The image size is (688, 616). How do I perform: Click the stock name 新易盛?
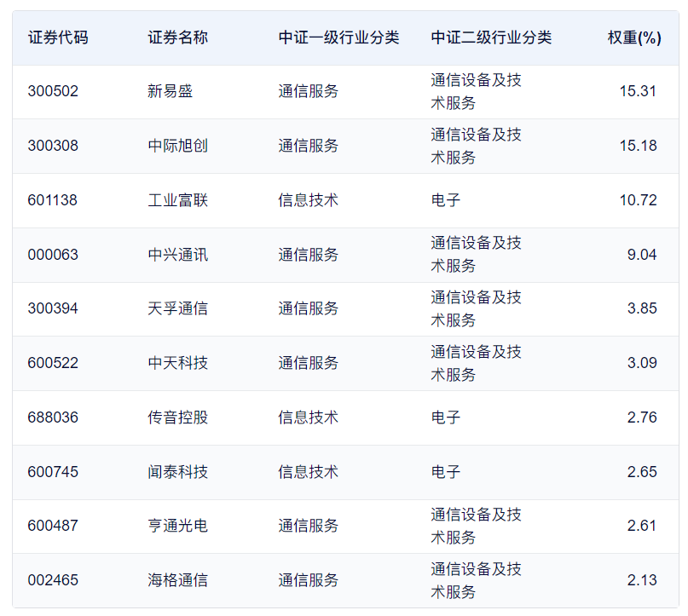[171, 91]
